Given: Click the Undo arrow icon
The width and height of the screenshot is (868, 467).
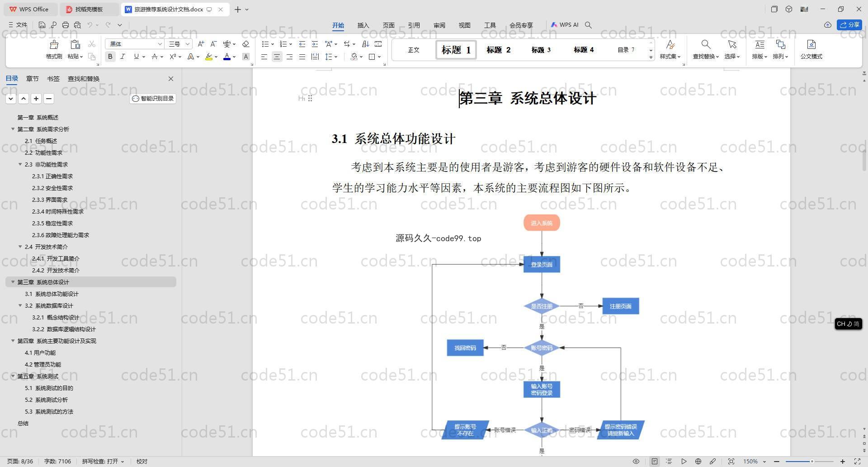Looking at the screenshot, I should [90, 25].
